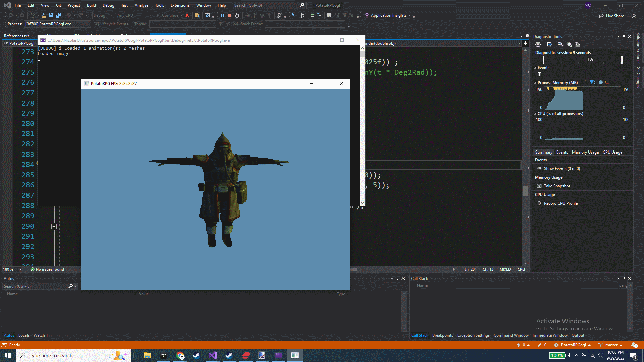
Task: Open Diagnostic Tools settings gear
Action: [x=538, y=44]
